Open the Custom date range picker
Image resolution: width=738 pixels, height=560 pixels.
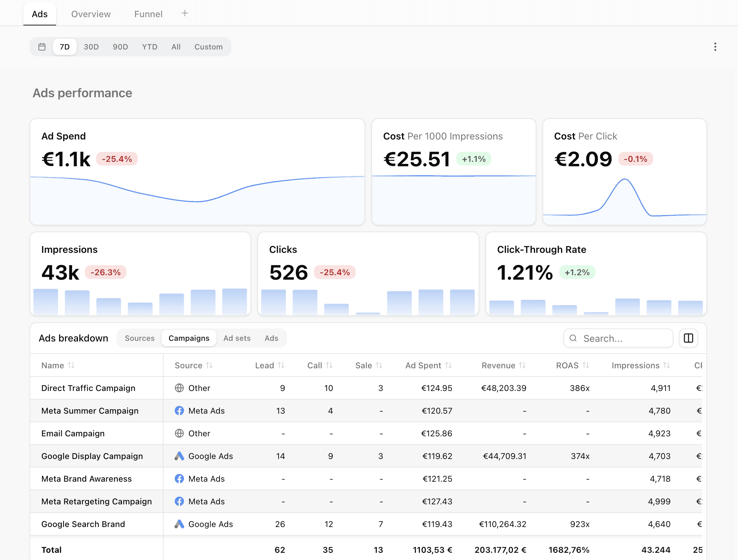point(208,47)
